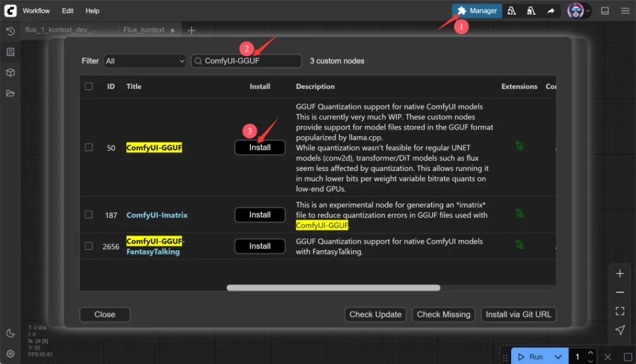Open ComfyUI-GGUF title link
The image size is (636, 364).
click(x=154, y=148)
